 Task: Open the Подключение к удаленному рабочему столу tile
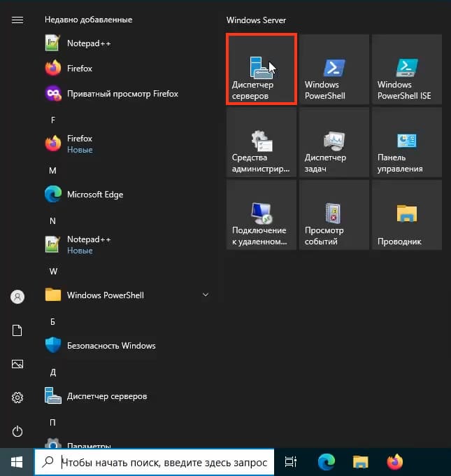262,215
